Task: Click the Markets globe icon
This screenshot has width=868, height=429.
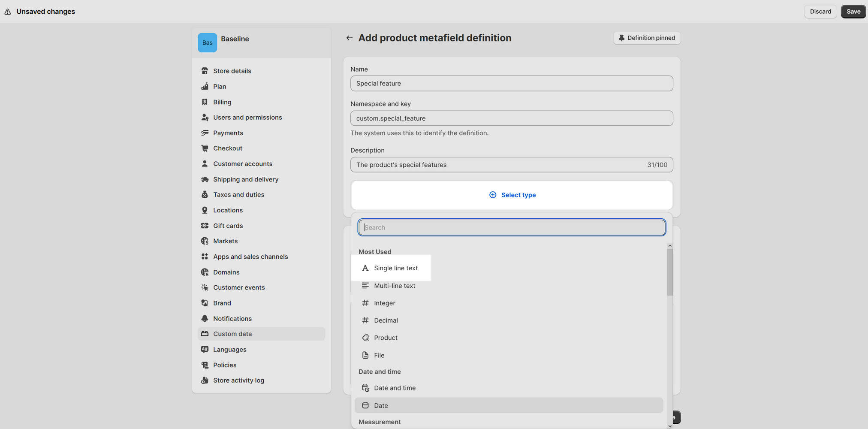Action: pyautogui.click(x=205, y=241)
